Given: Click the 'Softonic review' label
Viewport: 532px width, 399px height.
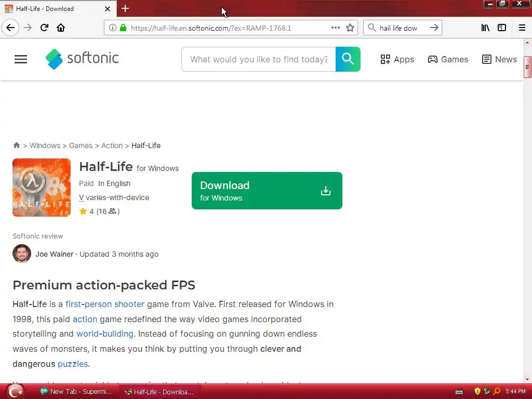Looking at the screenshot, I should click(x=37, y=236).
